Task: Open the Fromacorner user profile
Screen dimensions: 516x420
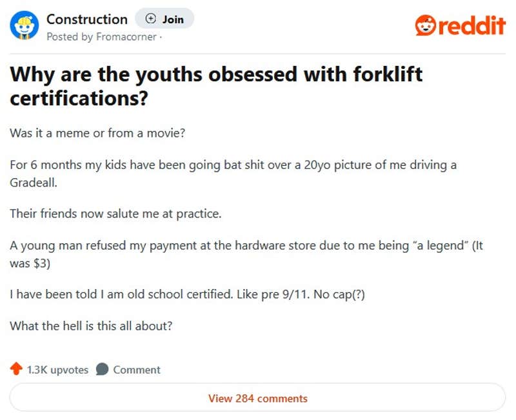Action: [126, 37]
